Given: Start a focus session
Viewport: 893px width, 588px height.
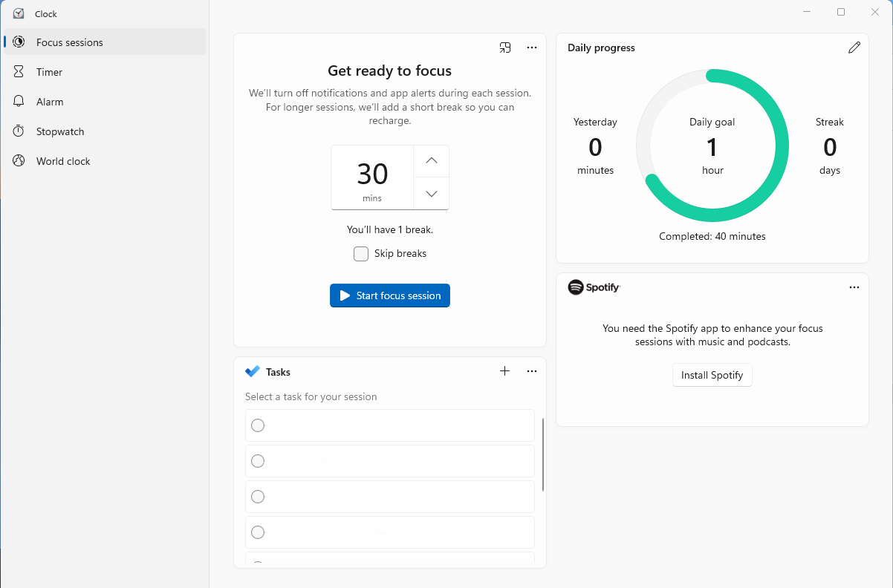Looking at the screenshot, I should 389,295.
